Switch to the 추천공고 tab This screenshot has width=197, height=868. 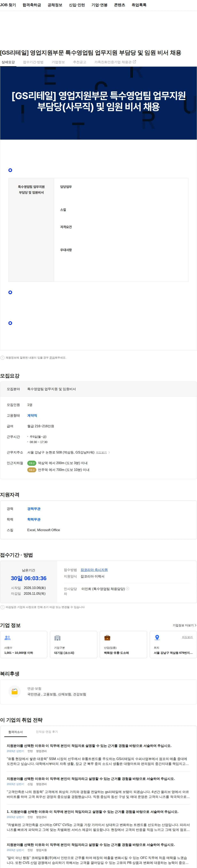pyautogui.click(x=80, y=62)
